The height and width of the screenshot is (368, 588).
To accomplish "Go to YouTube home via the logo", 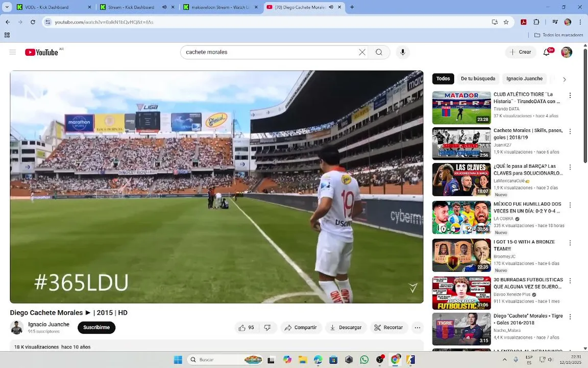I will click(x=42, y=52).
